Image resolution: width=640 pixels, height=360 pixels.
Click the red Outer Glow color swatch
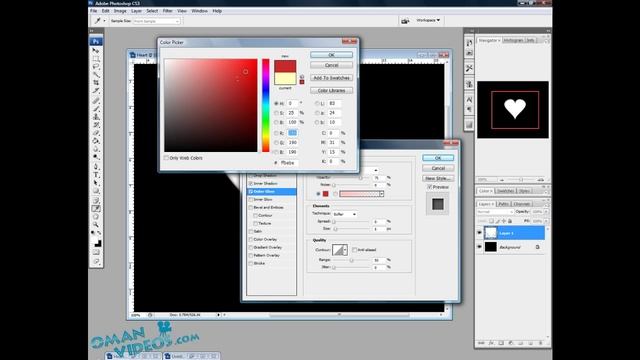326,194
